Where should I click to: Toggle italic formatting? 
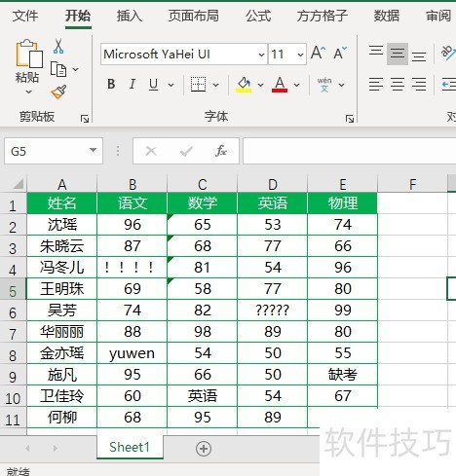tap(133, 85)
